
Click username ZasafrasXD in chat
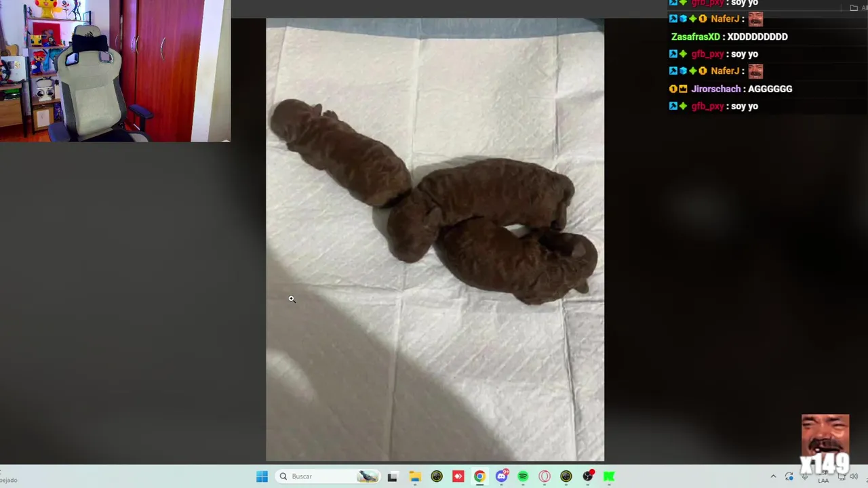click(x=695, y=37)
